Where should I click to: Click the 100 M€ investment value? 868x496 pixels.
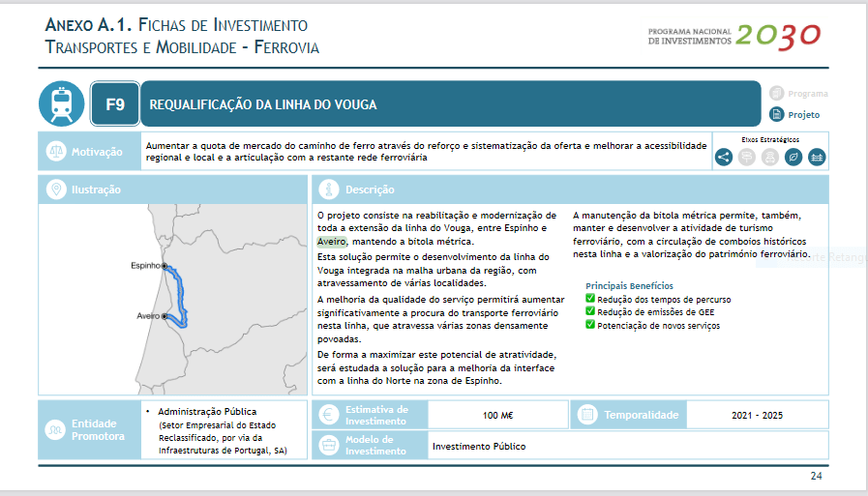click(497, 416)
